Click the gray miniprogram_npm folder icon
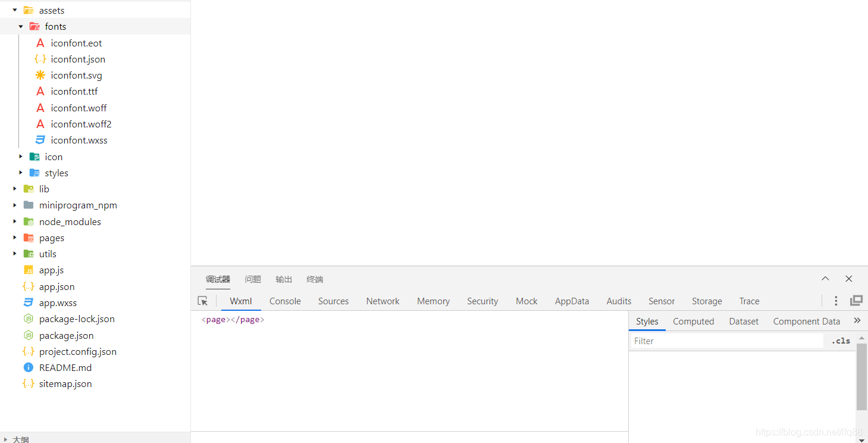The height and width of the screenshot is (443, 868). pyautogui.click(x=28, y=205)
